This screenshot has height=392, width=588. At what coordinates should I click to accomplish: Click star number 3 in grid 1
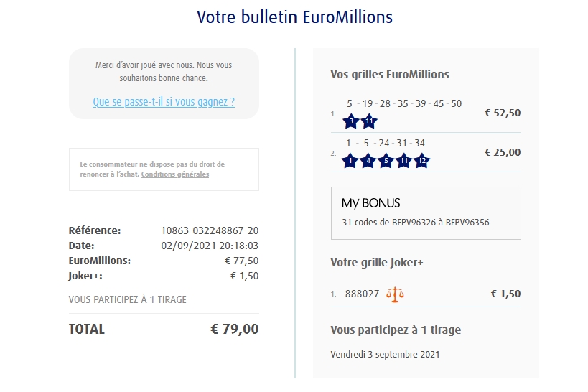pyautogui.click(x=351, y=121)
